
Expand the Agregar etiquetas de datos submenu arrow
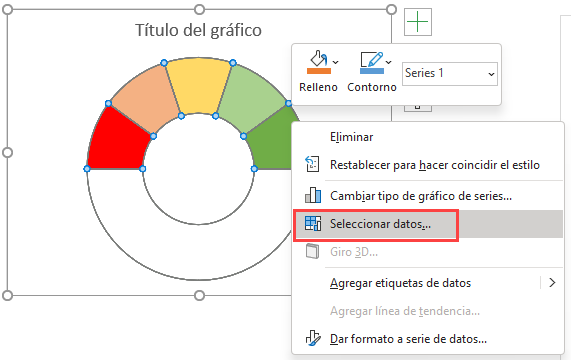(x=552, y=282)
